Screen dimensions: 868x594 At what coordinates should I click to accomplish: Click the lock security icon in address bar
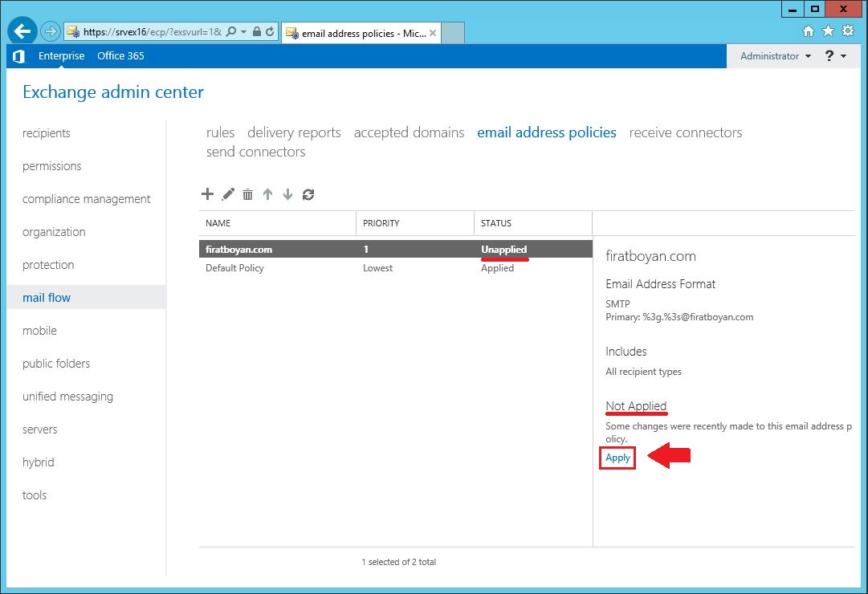(256, 31)
